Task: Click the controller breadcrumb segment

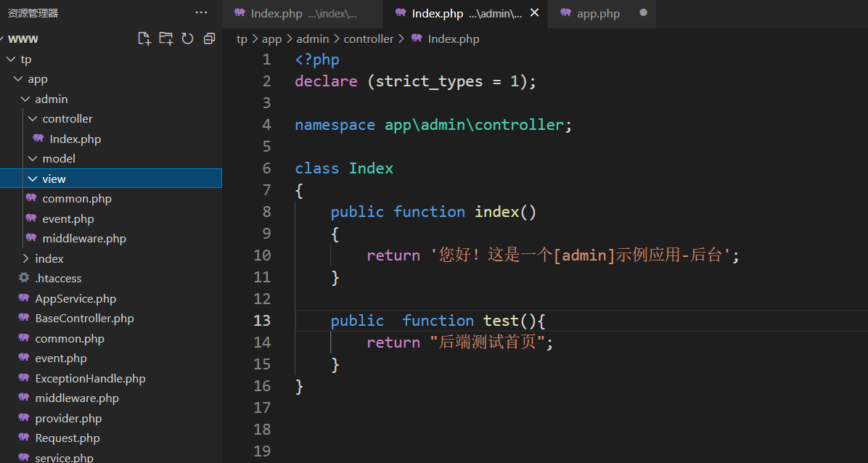Action: coord(369,38)
